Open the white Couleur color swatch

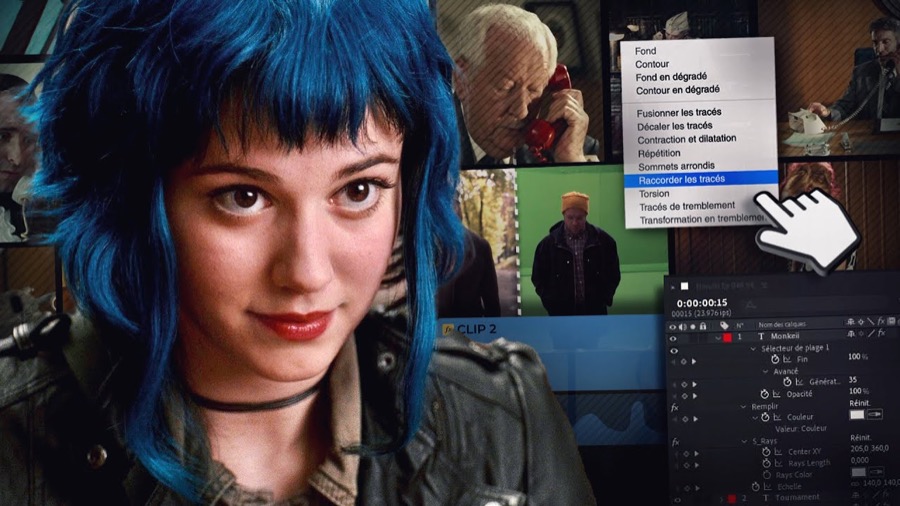click(857, 414)
